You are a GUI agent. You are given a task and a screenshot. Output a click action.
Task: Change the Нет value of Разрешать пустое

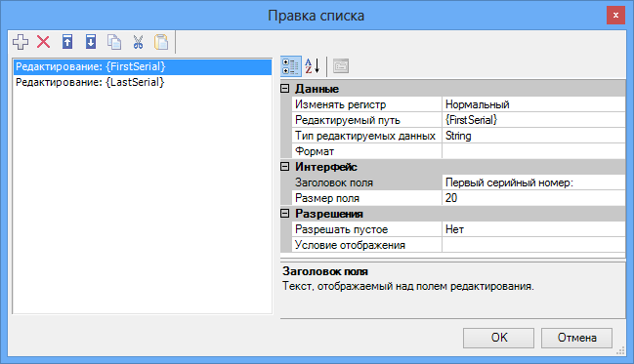coord(533,229)
